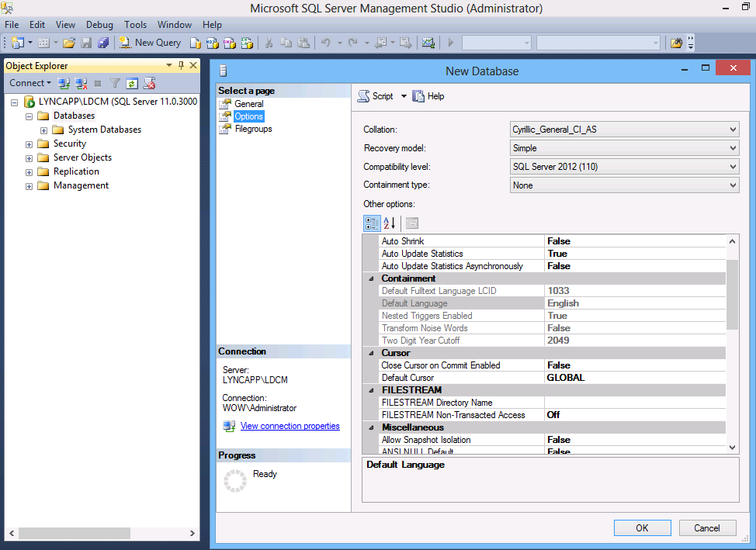This screenshot has width=756, height=550.
Task: Click the Alphabetical sort icon
Action: pyautogui.click(x=389, y=223)
